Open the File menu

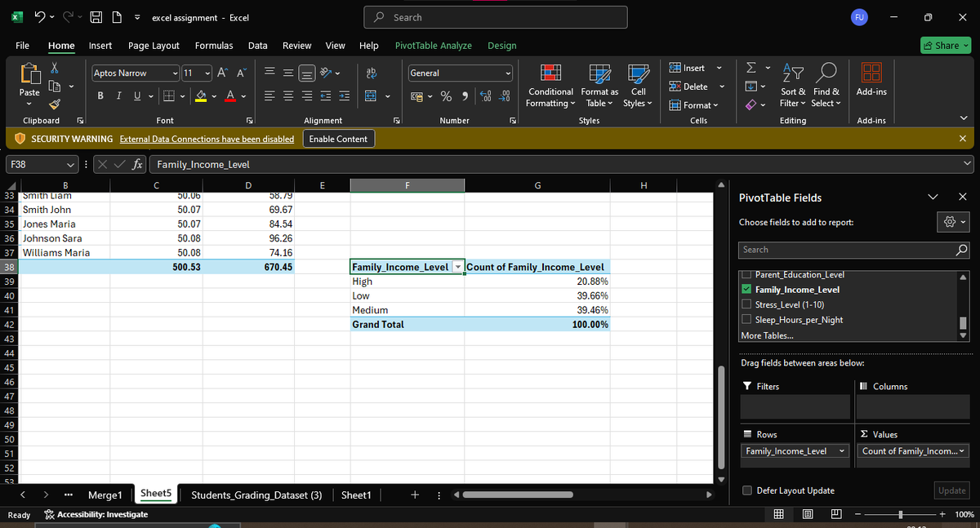[x=22, y=46]
